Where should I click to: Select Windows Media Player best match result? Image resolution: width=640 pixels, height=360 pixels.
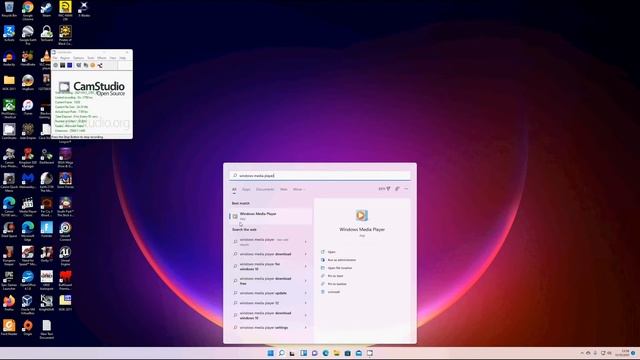271,216
